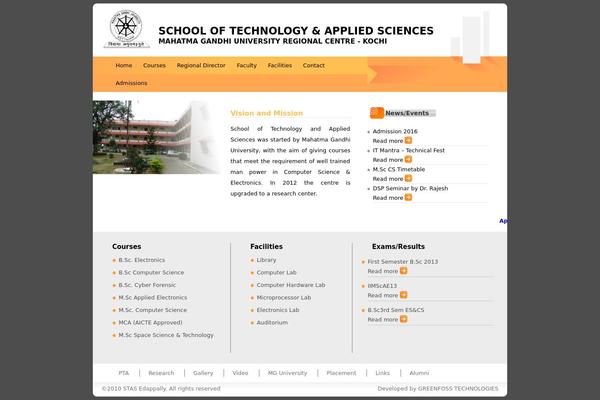Click arrow icon next to Admission 2016 Read more
The image size is (600, 400).
[408, 140]
